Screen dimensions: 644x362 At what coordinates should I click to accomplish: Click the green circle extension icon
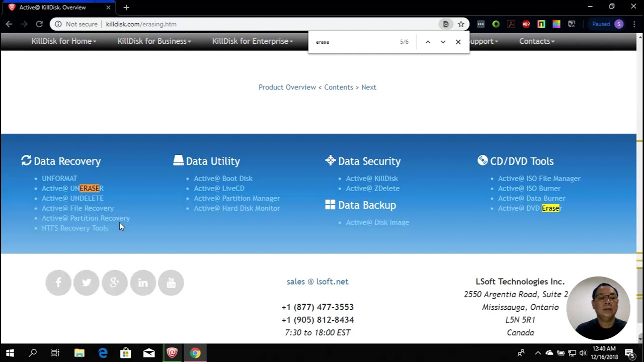pyautogui.click(x=496, y=24)
